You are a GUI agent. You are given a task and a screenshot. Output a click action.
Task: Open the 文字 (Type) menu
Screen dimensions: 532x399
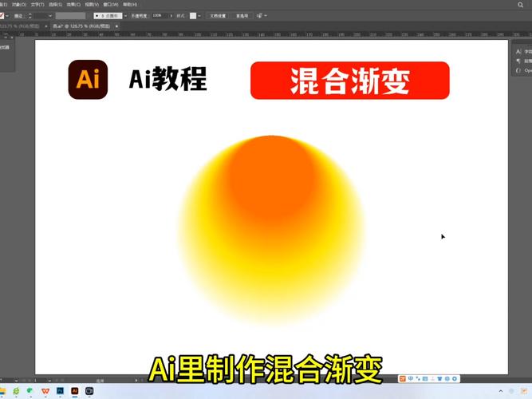[x=37, y=4]
